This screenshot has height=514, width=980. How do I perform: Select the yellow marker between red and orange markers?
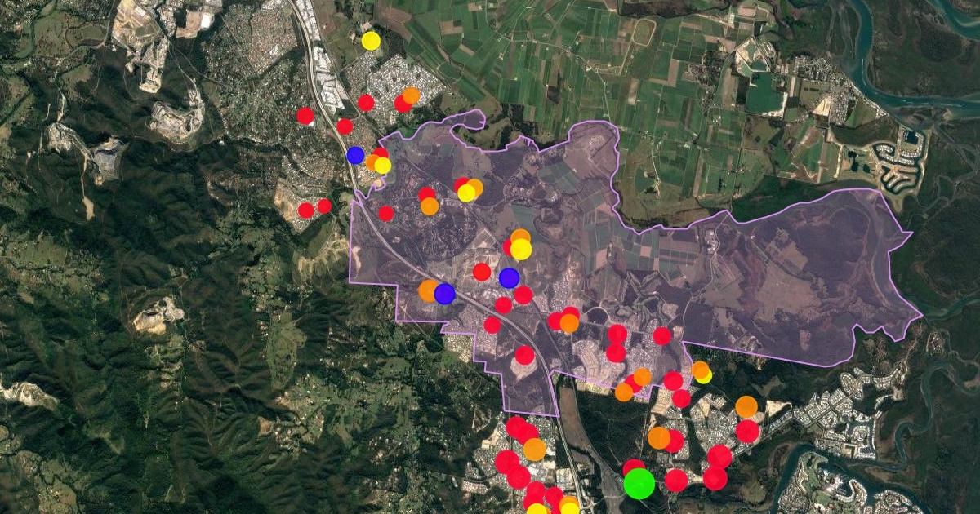tap(466, 193)
